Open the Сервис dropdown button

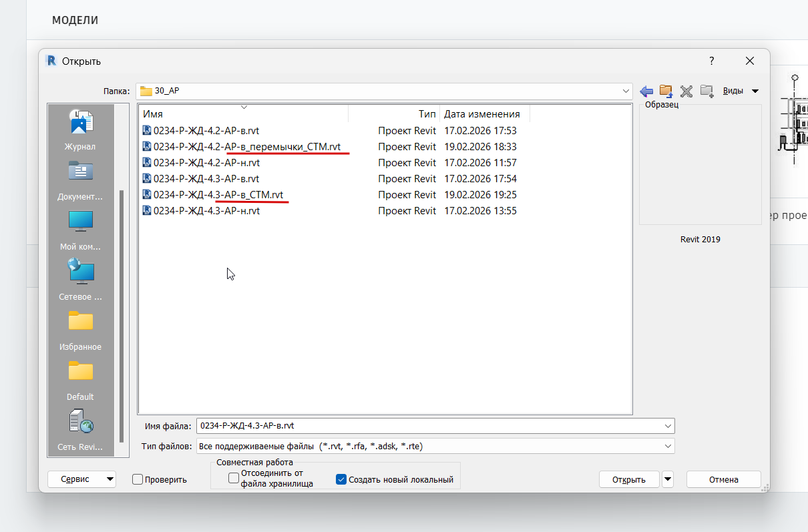click(81, 479)
